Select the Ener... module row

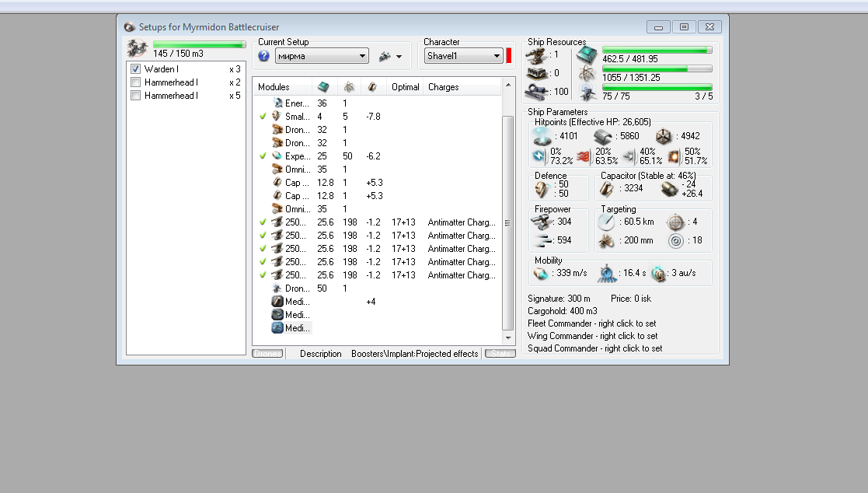(x=378, y=103)
